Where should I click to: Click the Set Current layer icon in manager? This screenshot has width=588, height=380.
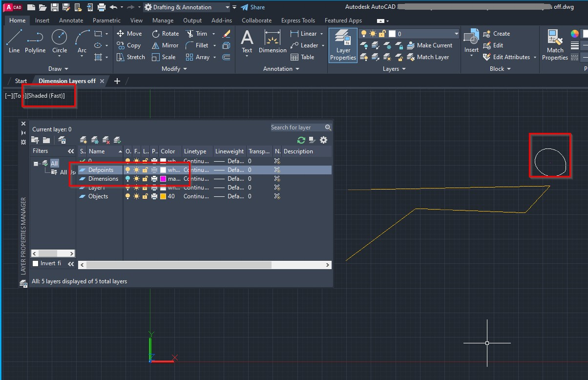tap(117, 140)
